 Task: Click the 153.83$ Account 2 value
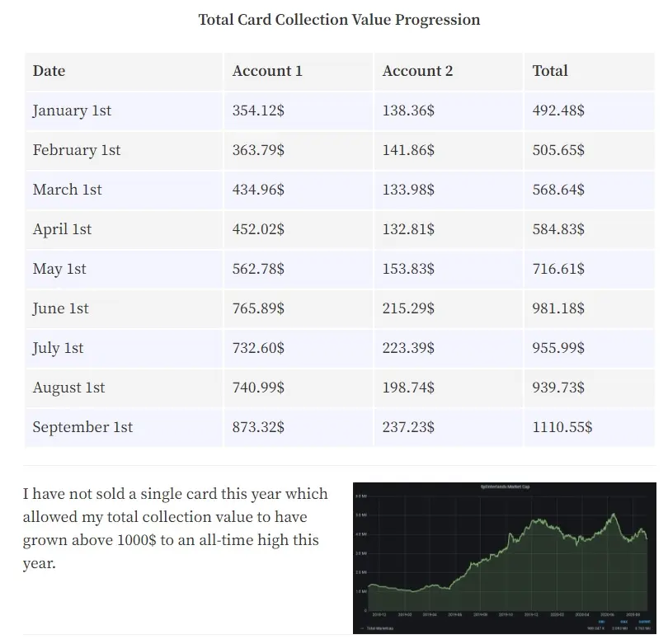(408, 269)
